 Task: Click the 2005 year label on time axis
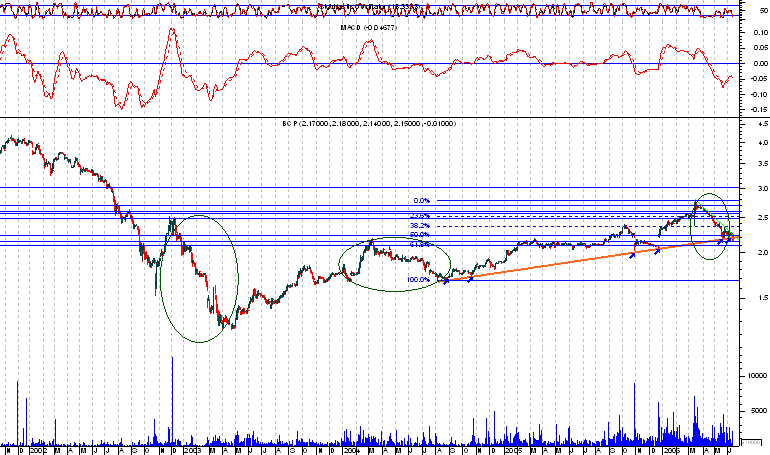[513, 450]
